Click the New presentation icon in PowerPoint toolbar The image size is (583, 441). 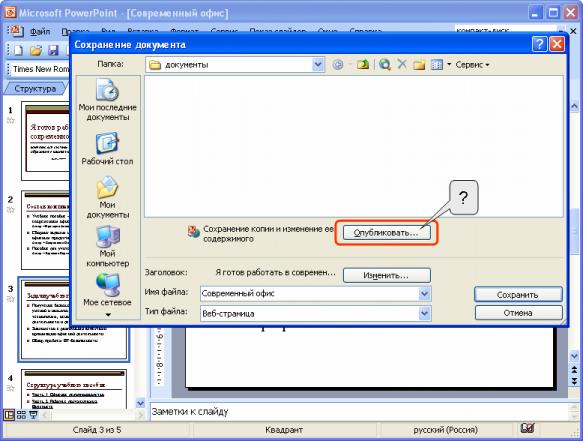[x=19, y=50]
